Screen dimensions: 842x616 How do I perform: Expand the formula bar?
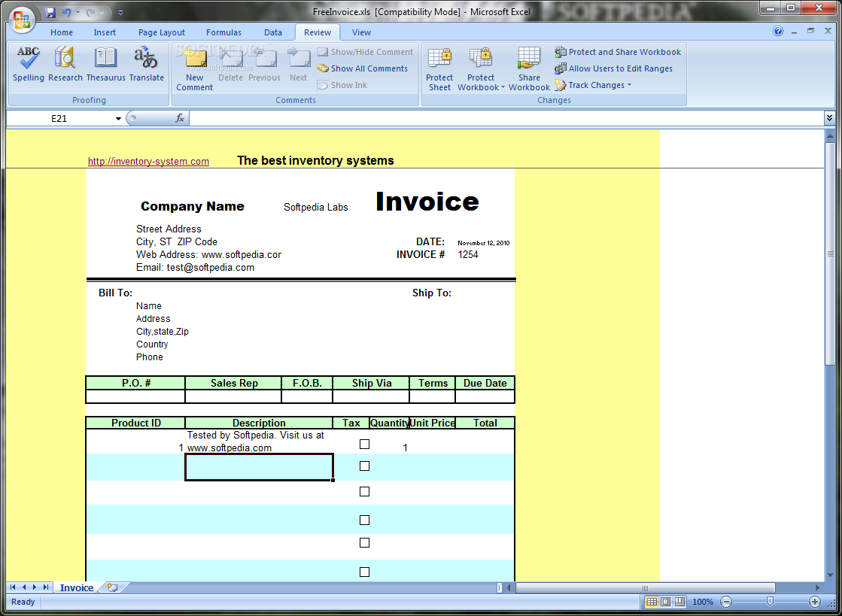pyautogui.click(x=830, y=117)
